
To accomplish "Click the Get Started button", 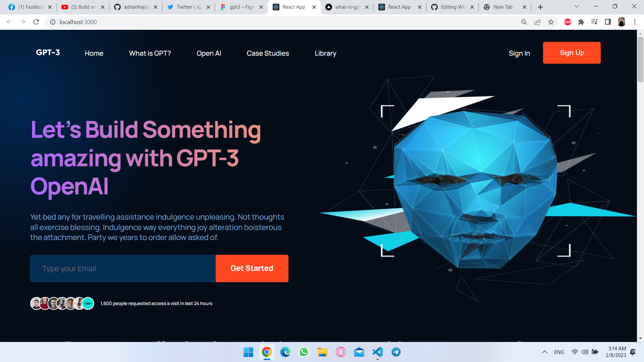I will point(252,268).
